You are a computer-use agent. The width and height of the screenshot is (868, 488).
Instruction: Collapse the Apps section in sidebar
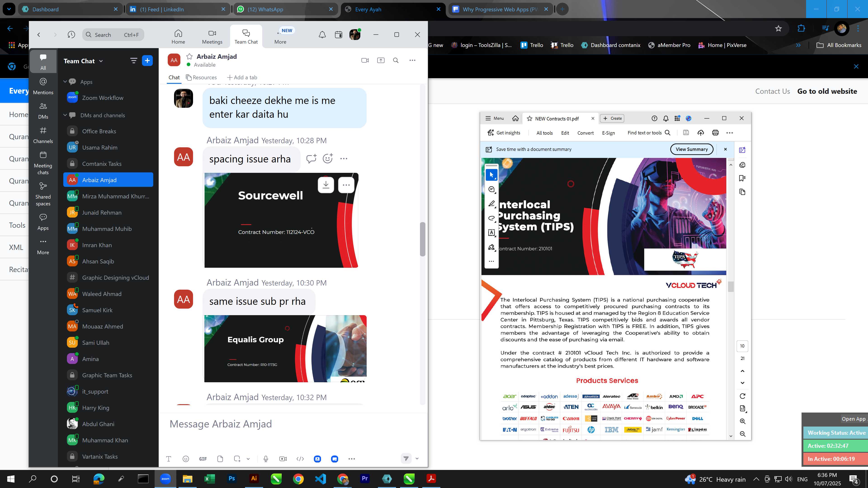coord(65,82)
